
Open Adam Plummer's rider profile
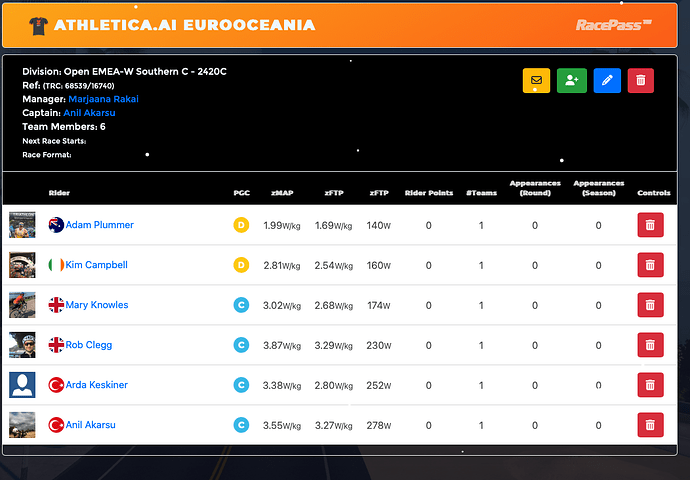coord(99,225)
